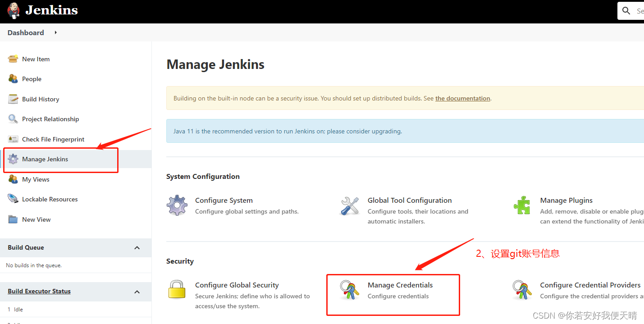Click the New View folder icon
This screenshot has width=644, height=324.
[x=13, y=219]
